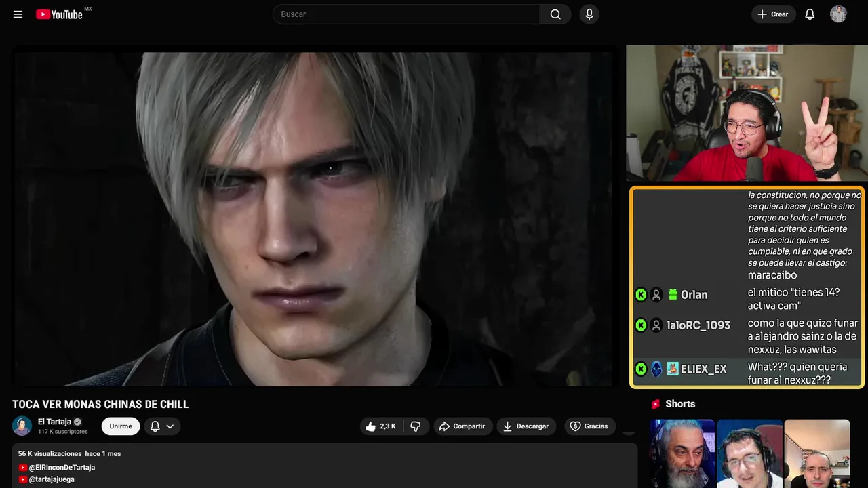Screen dimensions: 868x488
Task: Open the hamburger guide menu
Action: (x=18, y=14)
